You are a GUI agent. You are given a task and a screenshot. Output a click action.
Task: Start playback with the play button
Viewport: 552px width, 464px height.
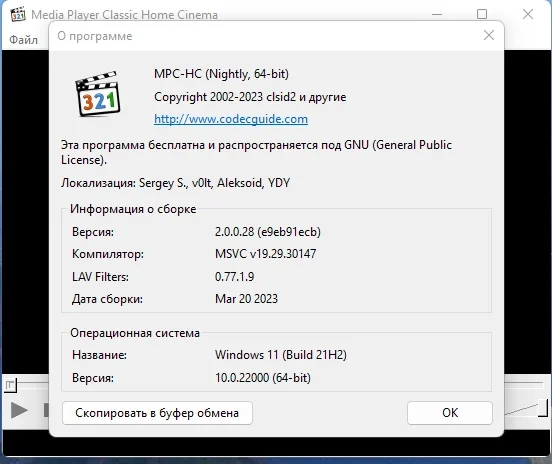point(19,410)
